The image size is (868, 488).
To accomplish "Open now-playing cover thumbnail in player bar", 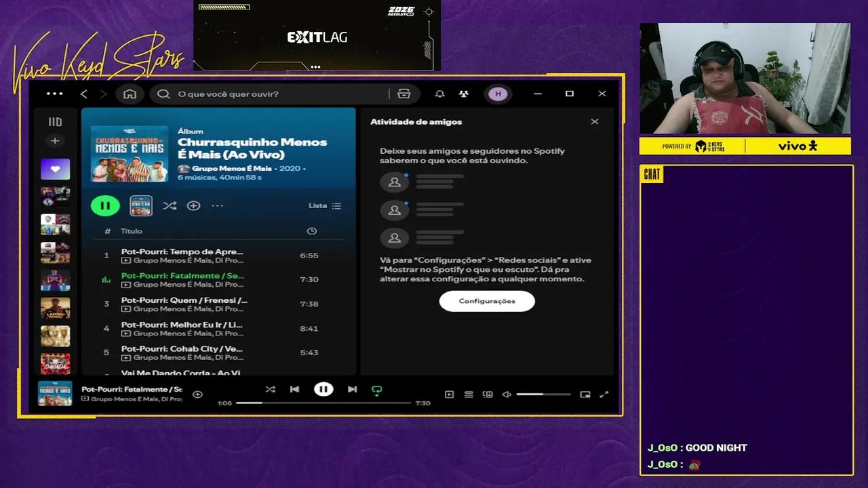I will point(55,394).
